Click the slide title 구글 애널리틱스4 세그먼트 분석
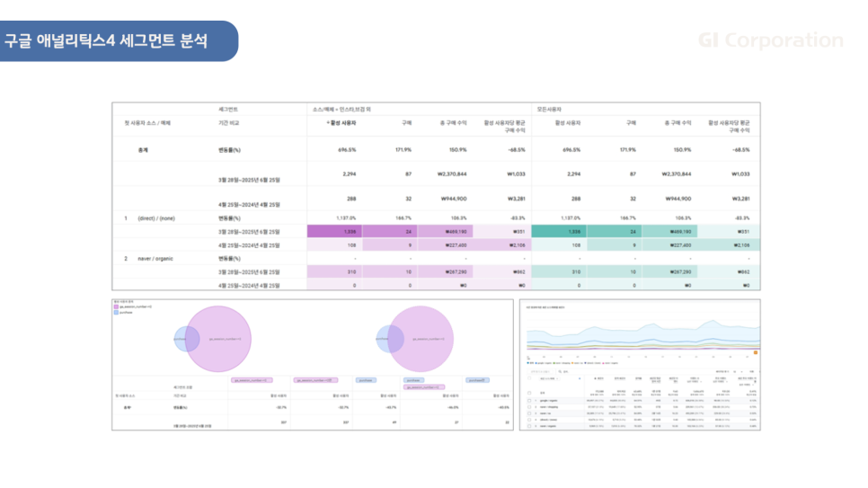 point(106,40)
